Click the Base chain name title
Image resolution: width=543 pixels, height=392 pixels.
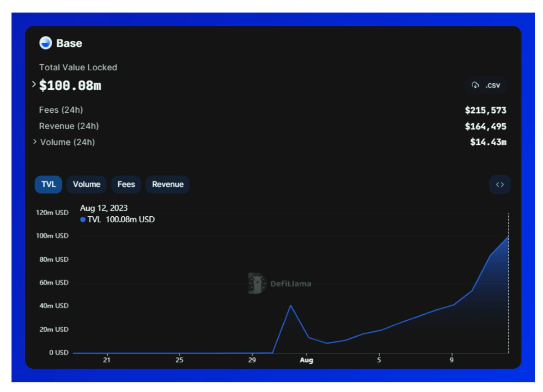click(69, 43)
